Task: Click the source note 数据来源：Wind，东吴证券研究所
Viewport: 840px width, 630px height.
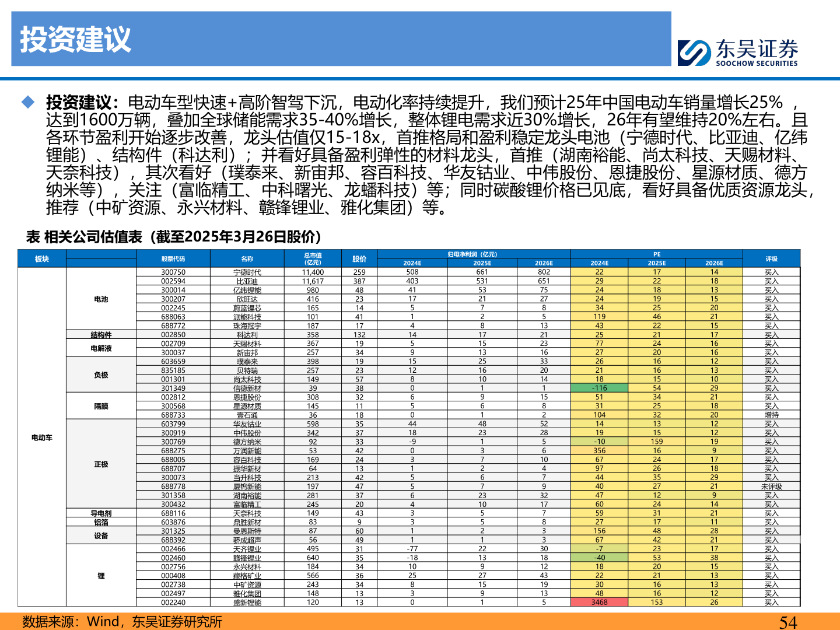Action: [x=122, y=621]
